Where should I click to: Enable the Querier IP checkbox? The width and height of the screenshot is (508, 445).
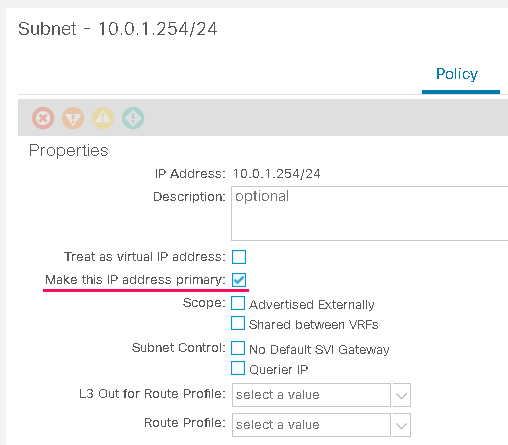[238, 368]
